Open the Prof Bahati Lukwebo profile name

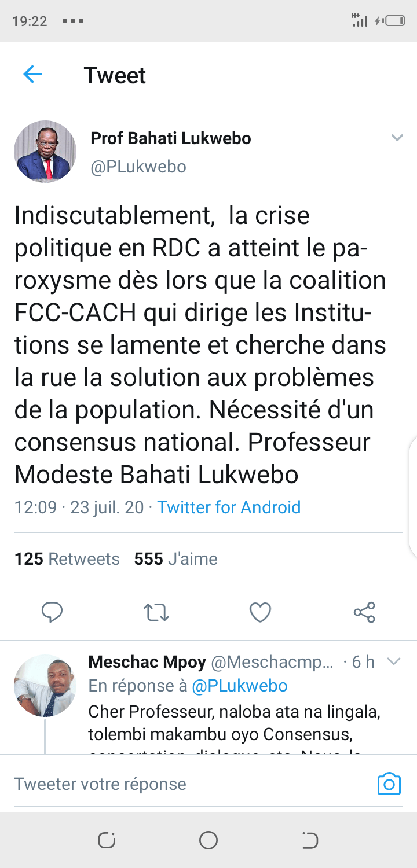[171, 138]
